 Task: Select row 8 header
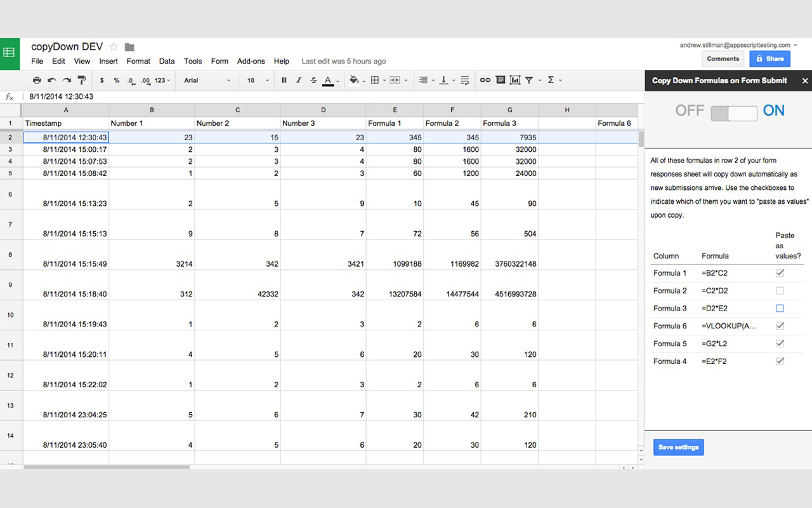pyautogui.click(x=11, y=255)
